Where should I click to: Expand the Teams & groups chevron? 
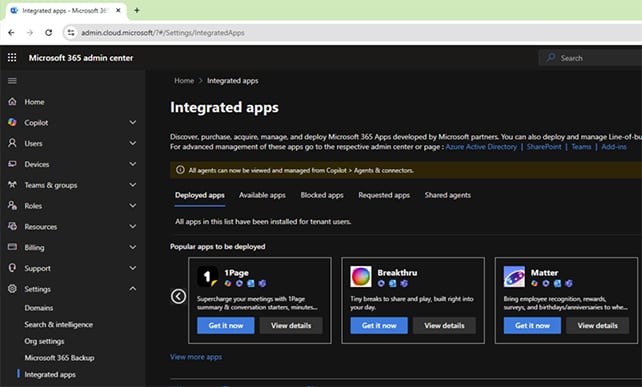133,185
